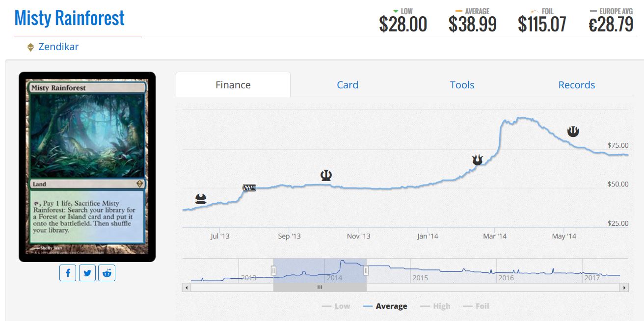Image resolution: width=644 pixels, height=321 pixels.
Task: Share card on Facebook
Action: coord(68,273)
